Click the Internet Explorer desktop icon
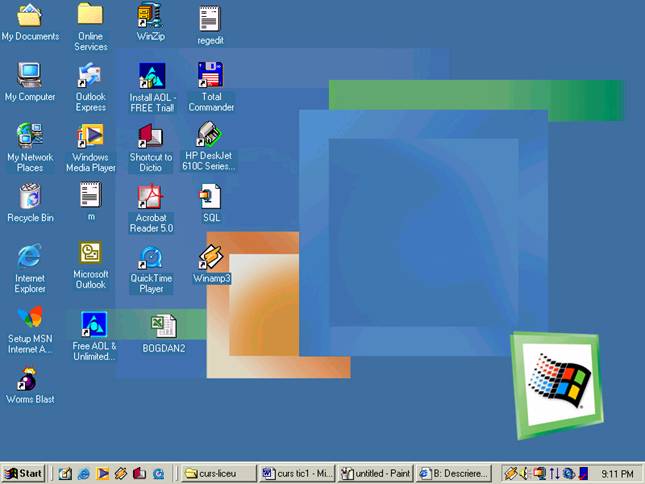The width and height of the screenshot is (645, 484). [x=30, y=257]
